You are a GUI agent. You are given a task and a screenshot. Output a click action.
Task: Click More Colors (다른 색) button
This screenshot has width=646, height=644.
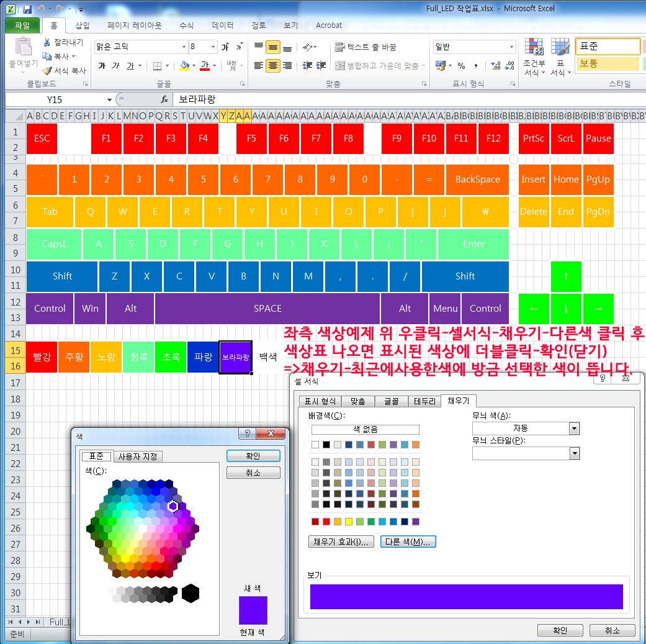408,542
